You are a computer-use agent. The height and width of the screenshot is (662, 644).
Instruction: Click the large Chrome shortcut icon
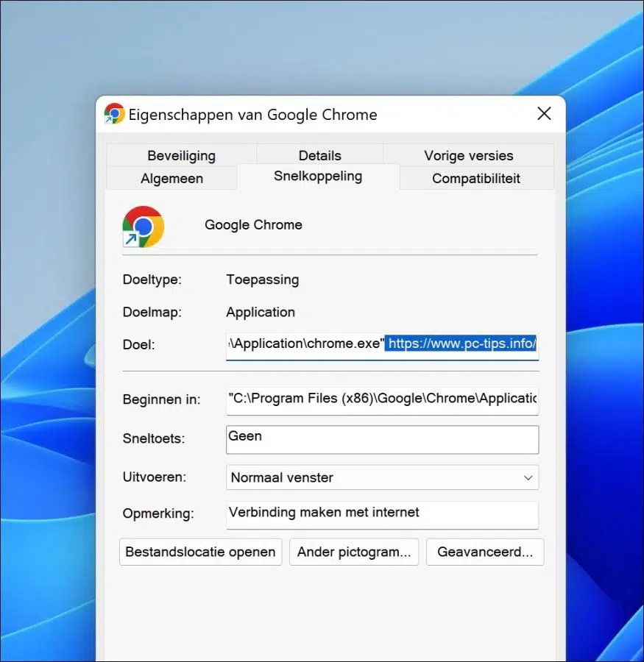(144, 227)
